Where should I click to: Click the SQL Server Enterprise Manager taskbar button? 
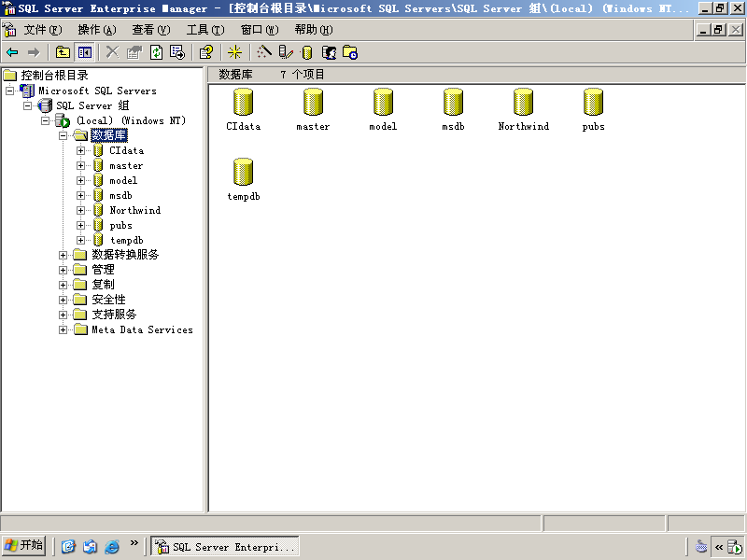click(x=225, y=546)
